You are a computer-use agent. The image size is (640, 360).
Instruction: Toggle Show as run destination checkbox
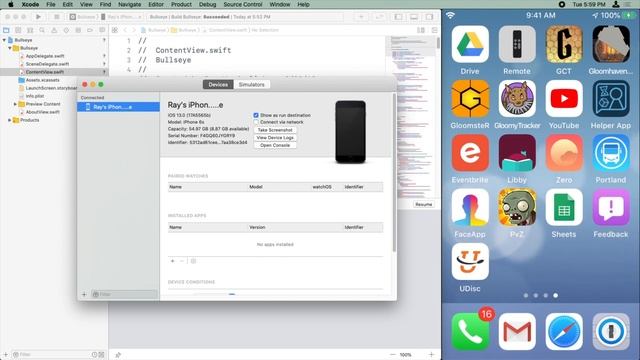click(256, 115)
